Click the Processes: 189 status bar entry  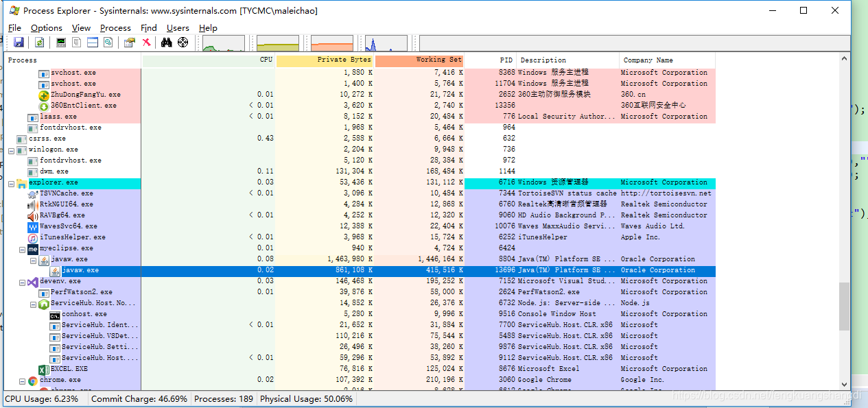coord(224,399)
